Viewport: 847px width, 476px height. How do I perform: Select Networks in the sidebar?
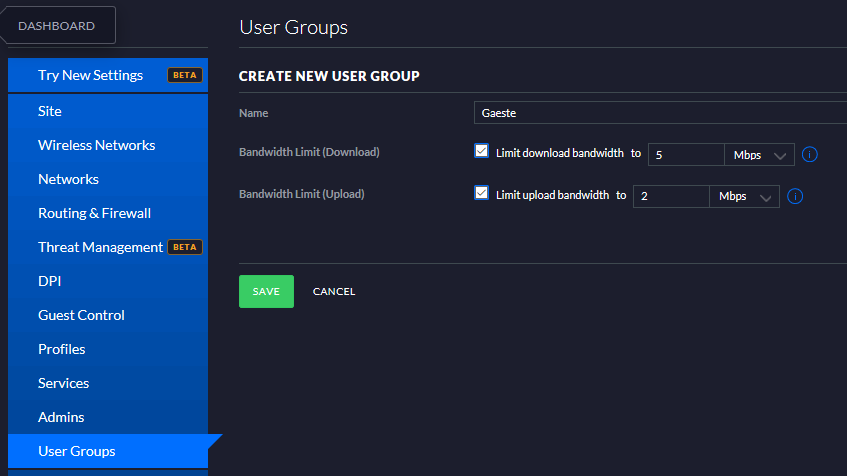108,179
